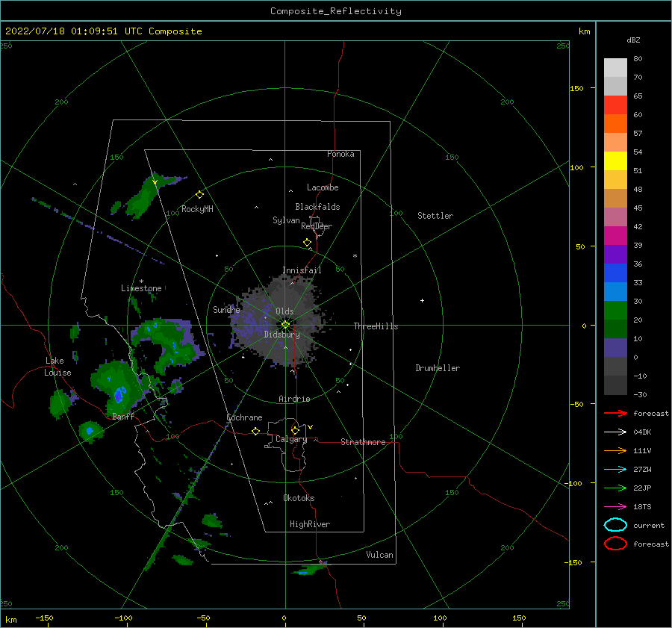672x628 pixels.
Task: Select the yellow diamond marker below RedDeer
Action: pos(307,243)
